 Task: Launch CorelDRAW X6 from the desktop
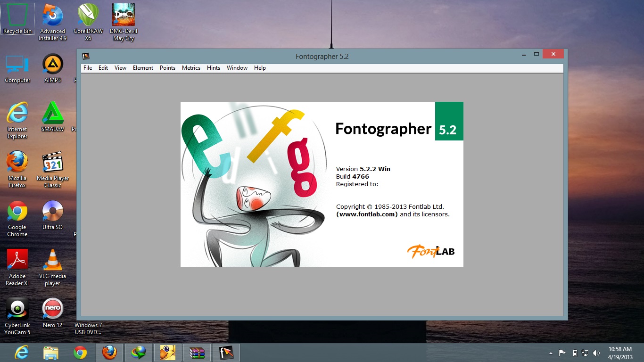coord(88,16)
